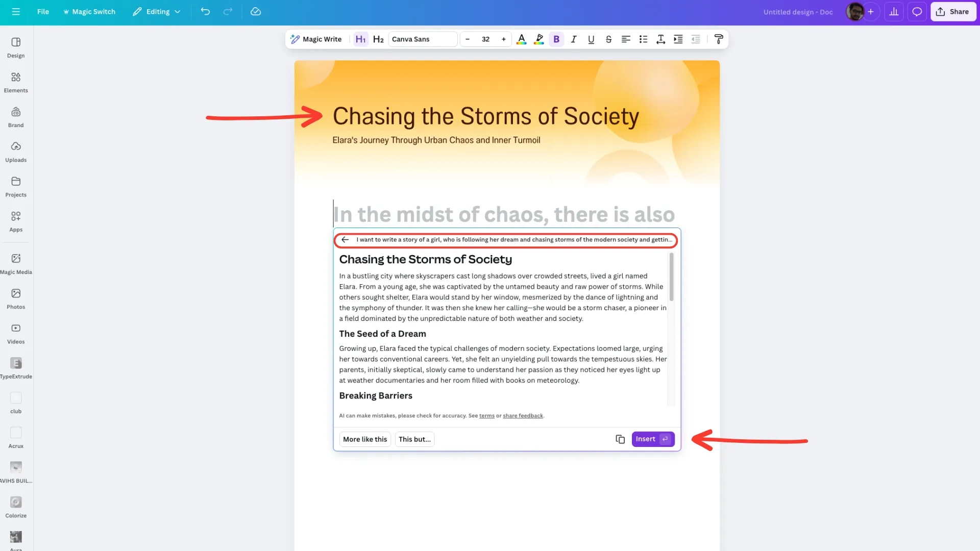This screenshot has height=551, width=980.
Task: Open the Magic Media app
Action: click(16, 263)
